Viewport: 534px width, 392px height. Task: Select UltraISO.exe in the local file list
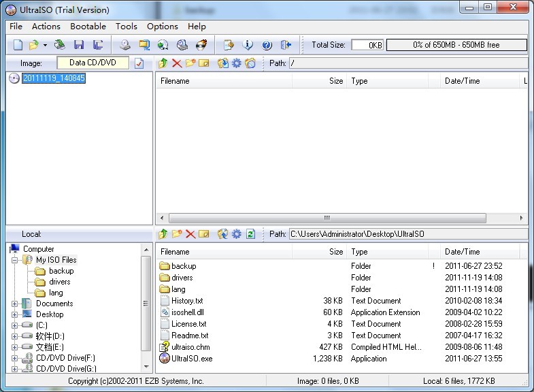[191, 358]
